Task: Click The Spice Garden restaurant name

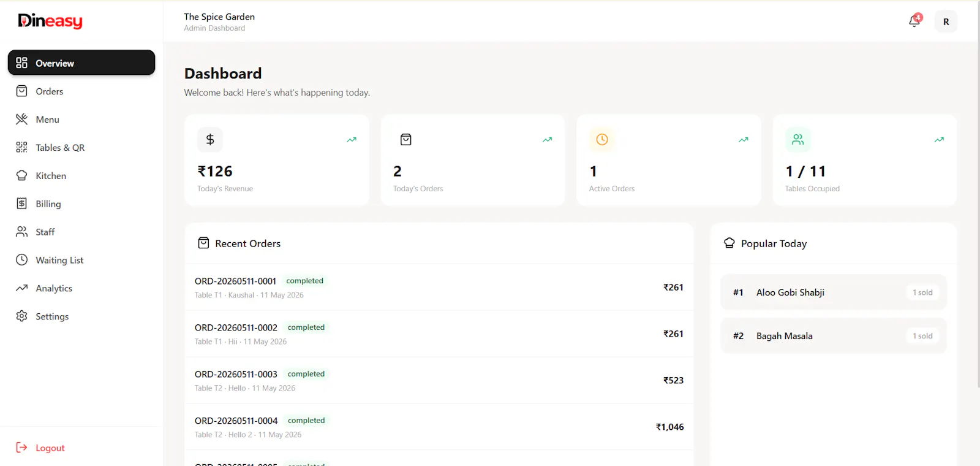Action: (219, 17)
